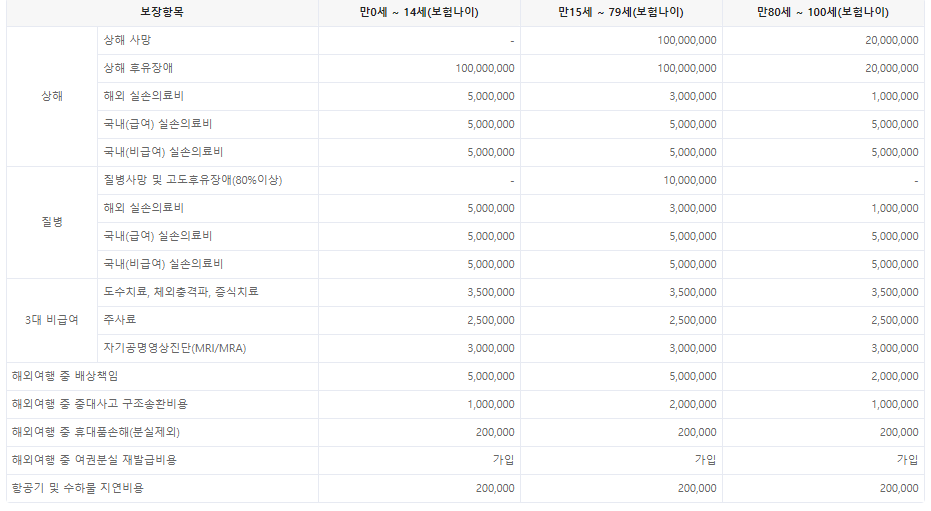
Task: Select the 만80세 ~ 100세(보험나이) column header
Action: (x=823, y=13)
